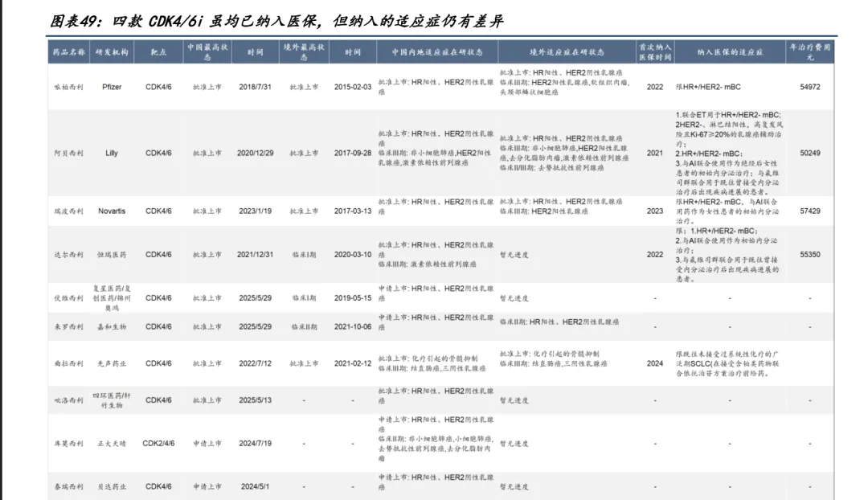Select the '药品名称' column header
Image resolution: width=868 pixels, height=500 pixels.
pos(68,52)
